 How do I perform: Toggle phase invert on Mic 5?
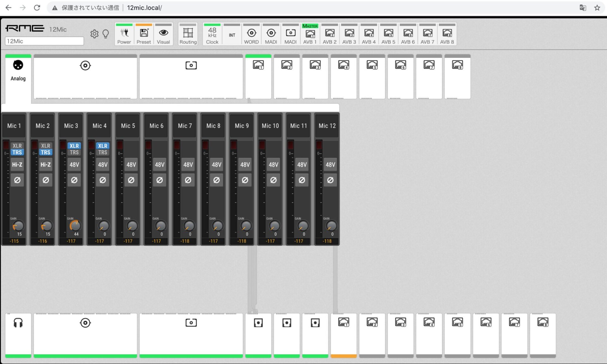point(131,180)
